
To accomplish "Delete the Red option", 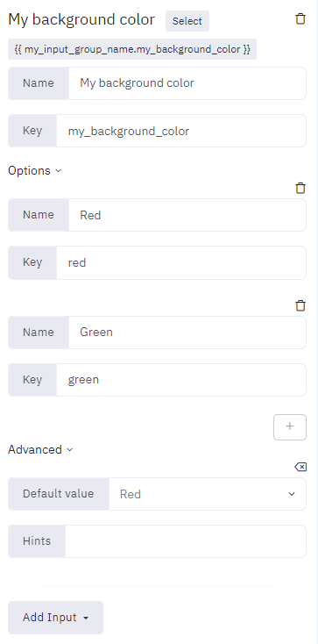I will pyautogui.click(x=300, y=188).
